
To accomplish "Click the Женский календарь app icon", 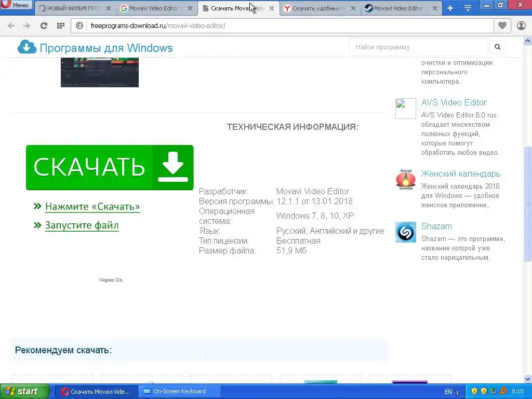I will point(405,179).
